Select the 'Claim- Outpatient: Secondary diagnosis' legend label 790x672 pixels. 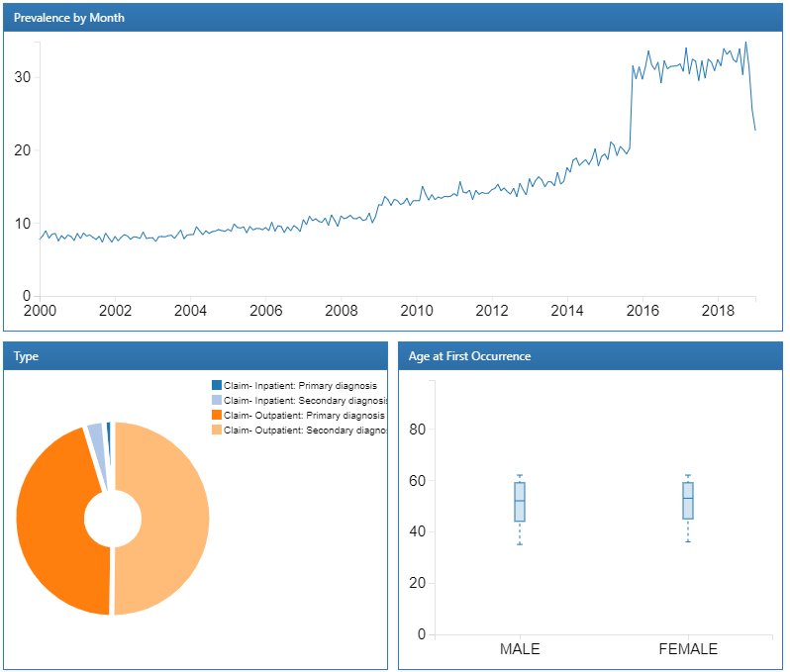click(x=305, y=431)
